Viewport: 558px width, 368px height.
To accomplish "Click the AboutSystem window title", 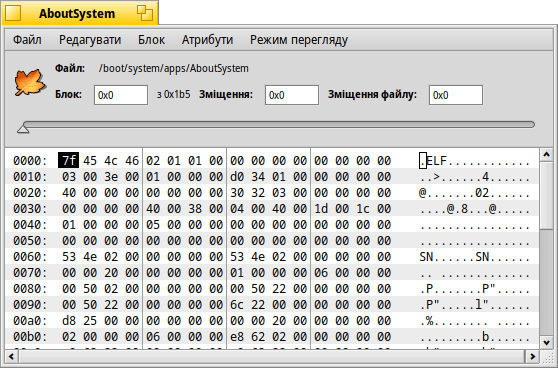I will click(77, 14).
